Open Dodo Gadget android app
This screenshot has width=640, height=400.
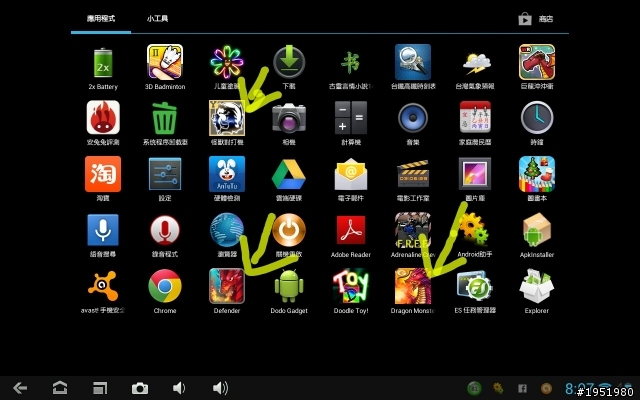point(289,286)
